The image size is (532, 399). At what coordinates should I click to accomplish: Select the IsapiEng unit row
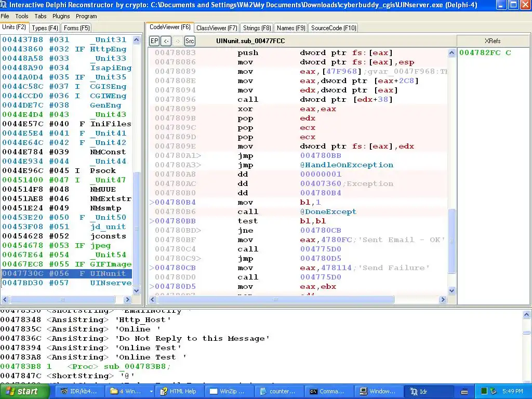pos(66,68)
